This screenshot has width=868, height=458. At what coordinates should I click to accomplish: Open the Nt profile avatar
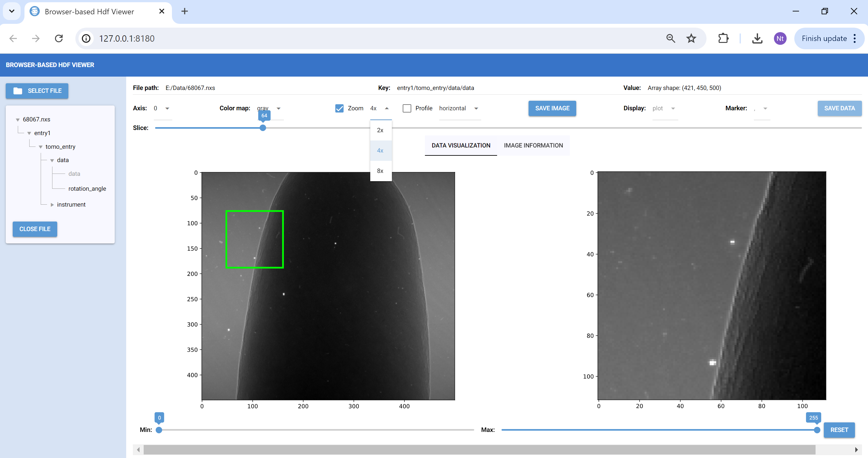coord(780,38)
